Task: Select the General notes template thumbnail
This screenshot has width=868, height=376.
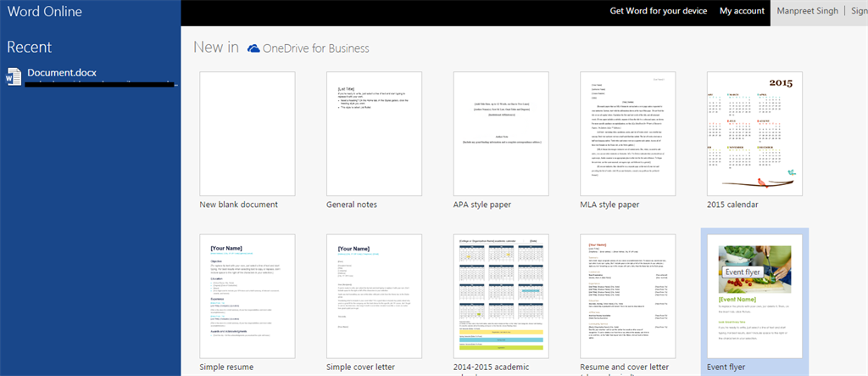Action: [x=374, y=133]
